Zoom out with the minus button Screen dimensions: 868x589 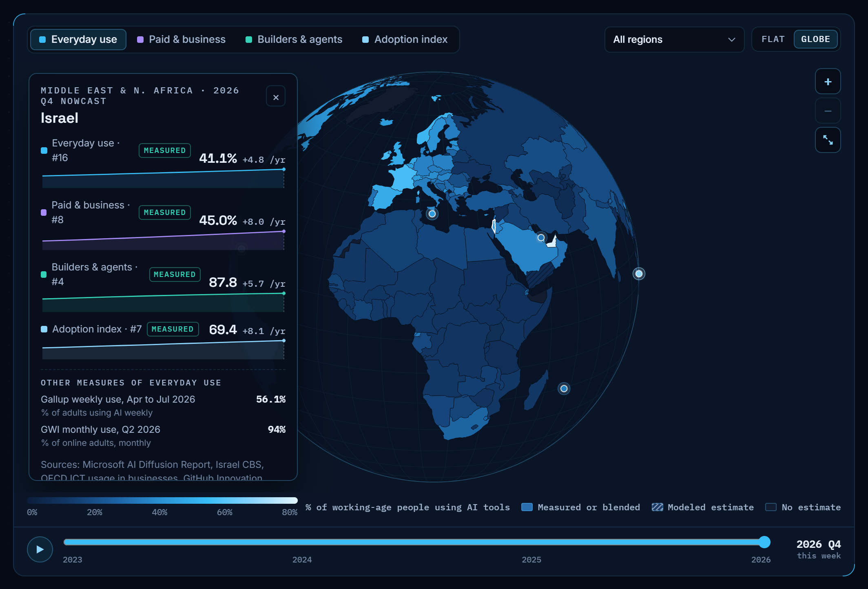tap(828, 111)
